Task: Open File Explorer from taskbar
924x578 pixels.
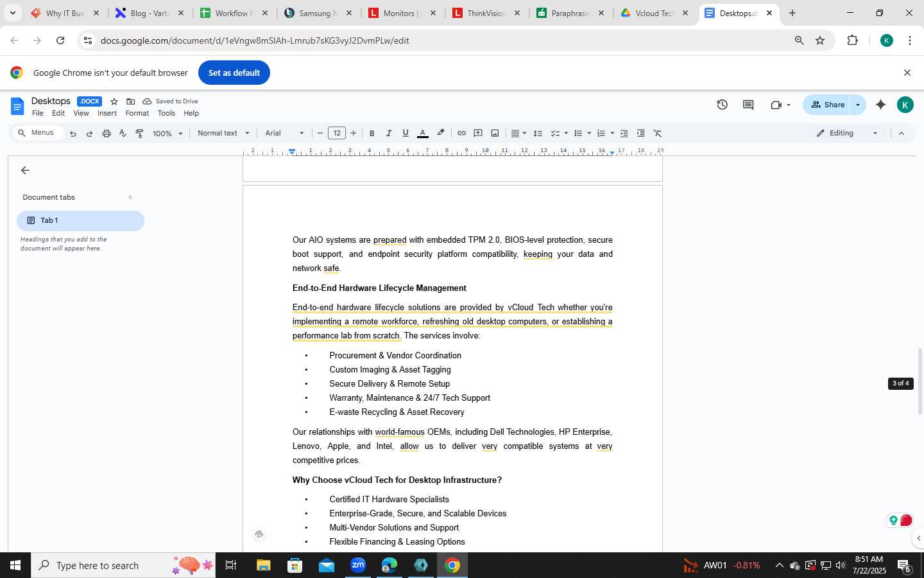Action: [264, 565]
